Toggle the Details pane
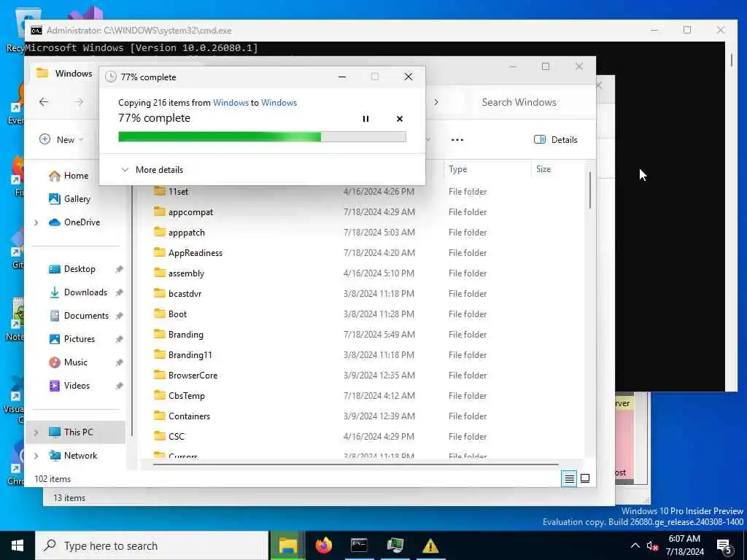The width and height of the screenshot is (747, 560). click(555, 139)
